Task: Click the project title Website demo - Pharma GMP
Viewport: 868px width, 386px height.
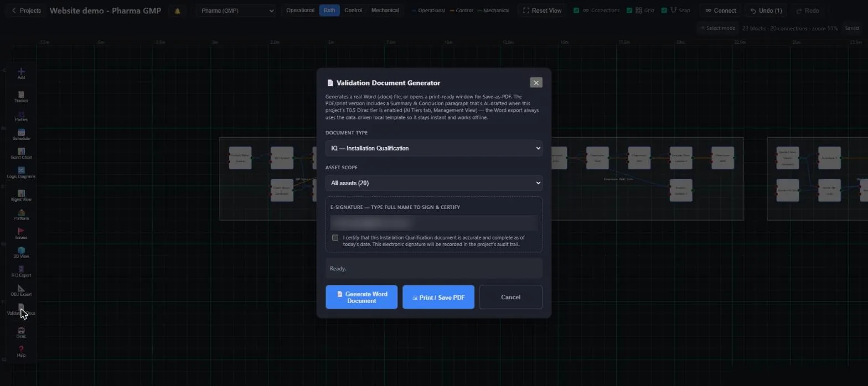Action: pyautogui.click(x=105, y=11)
